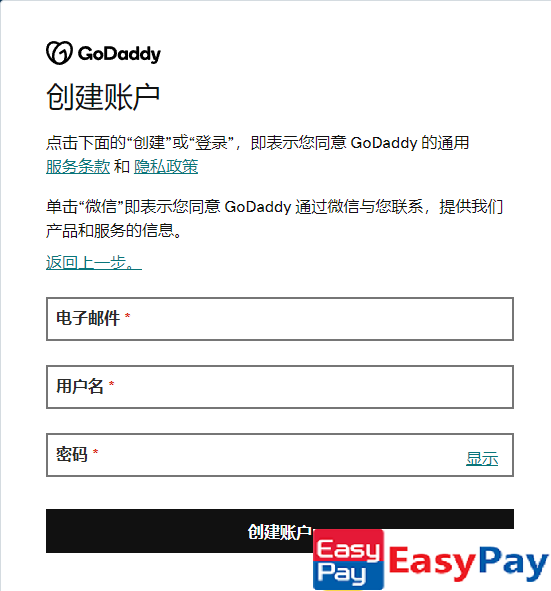Open the 隐私政策 privacy policy link
This screenshot has height=591, width=551.
tap(166, 166)
